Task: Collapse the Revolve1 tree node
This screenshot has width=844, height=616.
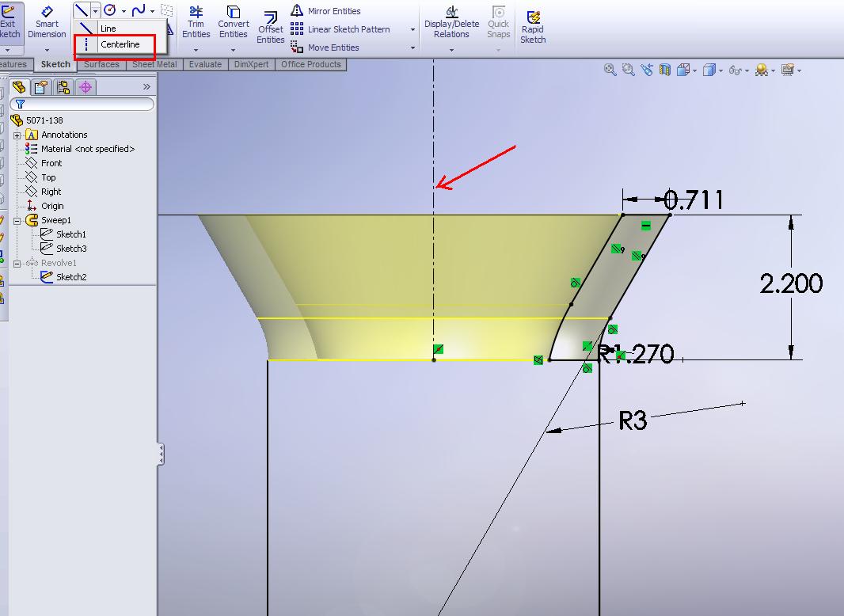Action: pos(17,264)
